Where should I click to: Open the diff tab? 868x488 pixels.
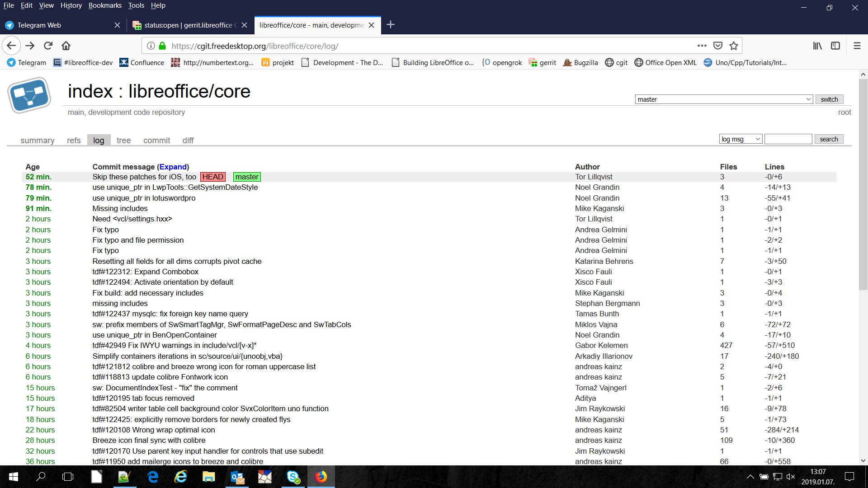(x=188, y=141)
